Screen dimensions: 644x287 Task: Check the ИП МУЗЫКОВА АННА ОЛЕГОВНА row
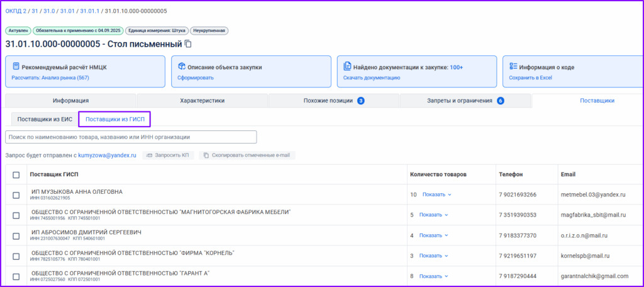point(16,195)
